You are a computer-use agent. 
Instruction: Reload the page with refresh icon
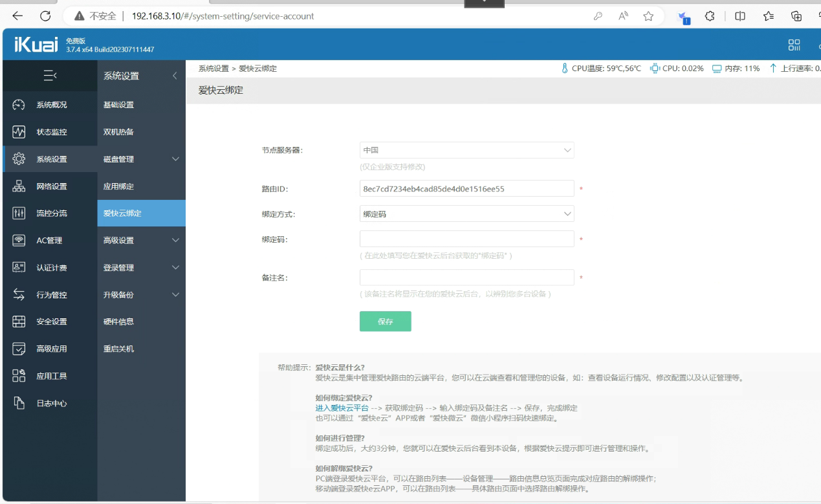click(x=45, y=16)
